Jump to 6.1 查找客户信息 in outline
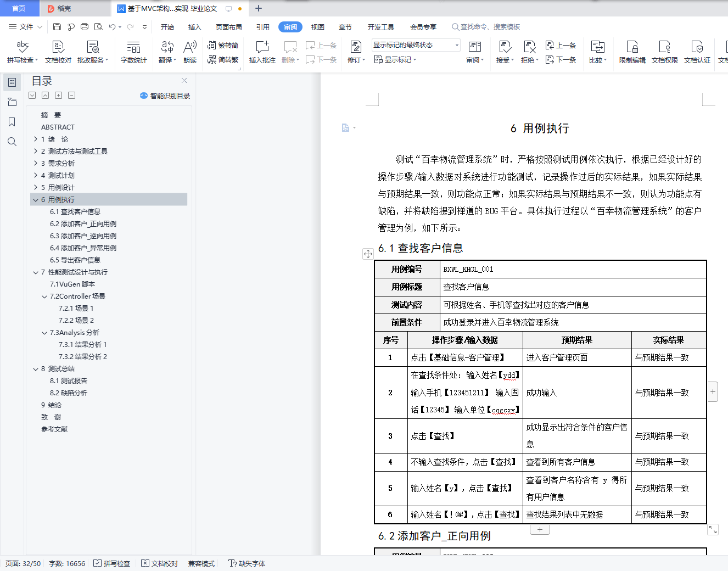Viewport: 728px width, 571px height. (75, 212)
